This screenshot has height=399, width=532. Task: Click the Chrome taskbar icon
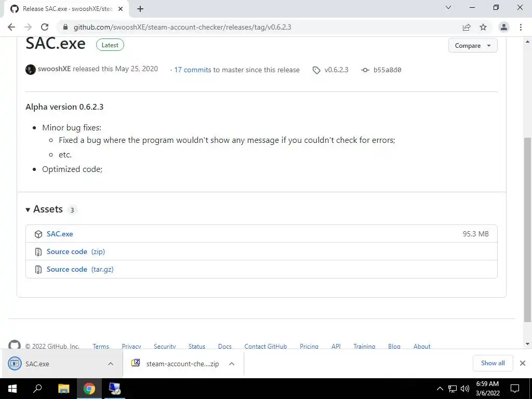89,389
